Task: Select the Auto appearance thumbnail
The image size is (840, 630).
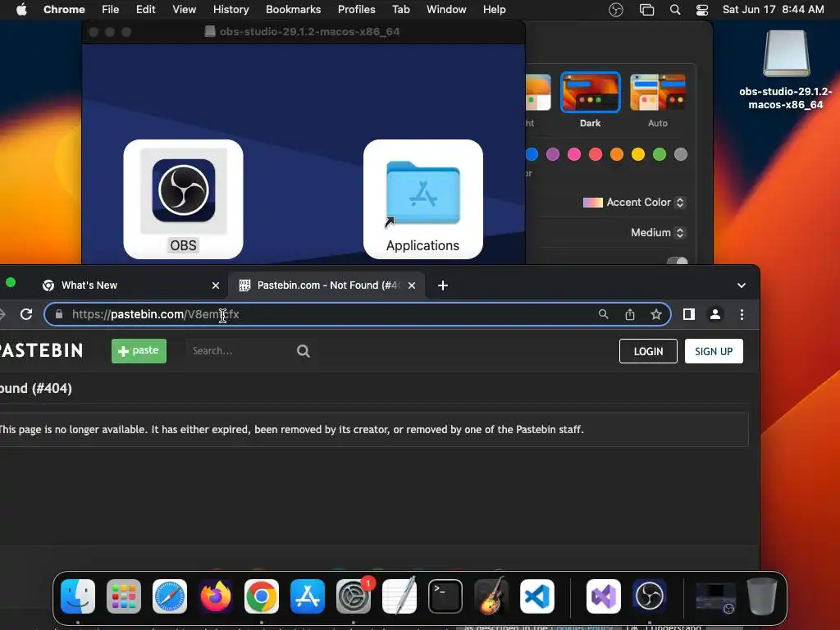Action: tap(658, 92)
